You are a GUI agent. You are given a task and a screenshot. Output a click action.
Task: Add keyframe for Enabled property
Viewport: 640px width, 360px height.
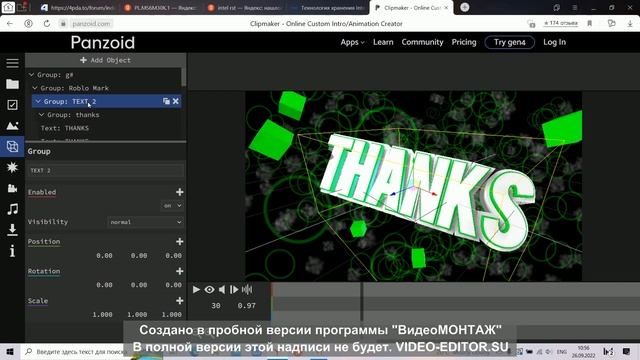[180, 192]
